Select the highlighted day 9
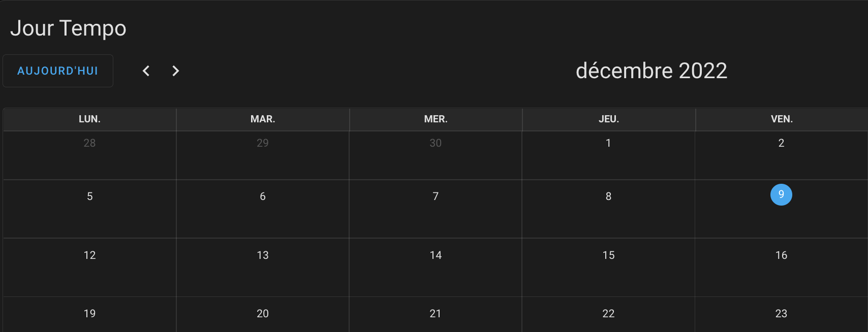This screenshot has width=868, height=332. pos(781,195)
